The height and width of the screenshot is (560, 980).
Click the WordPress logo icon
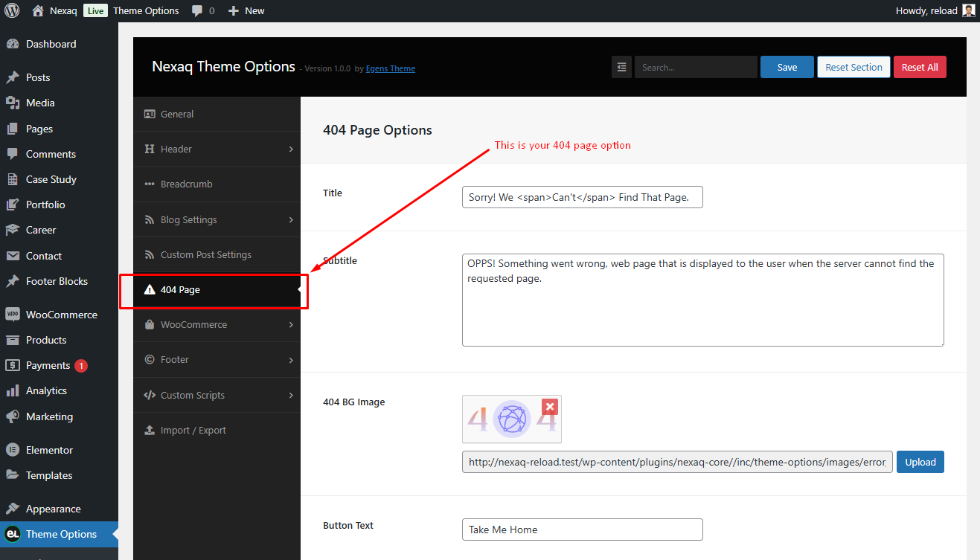pos(12,10)
